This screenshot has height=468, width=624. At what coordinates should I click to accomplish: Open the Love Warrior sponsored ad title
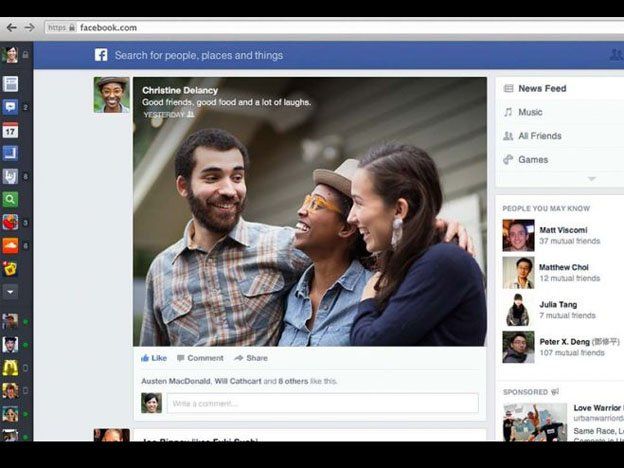(x=598, y=408)
